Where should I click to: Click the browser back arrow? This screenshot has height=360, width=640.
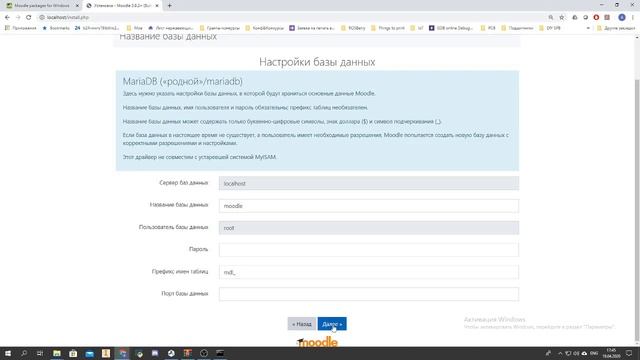(x=7, y=17)
